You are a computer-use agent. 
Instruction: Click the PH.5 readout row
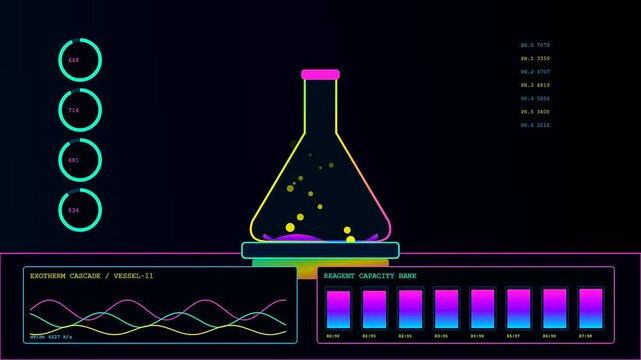(x=535, y=112)
